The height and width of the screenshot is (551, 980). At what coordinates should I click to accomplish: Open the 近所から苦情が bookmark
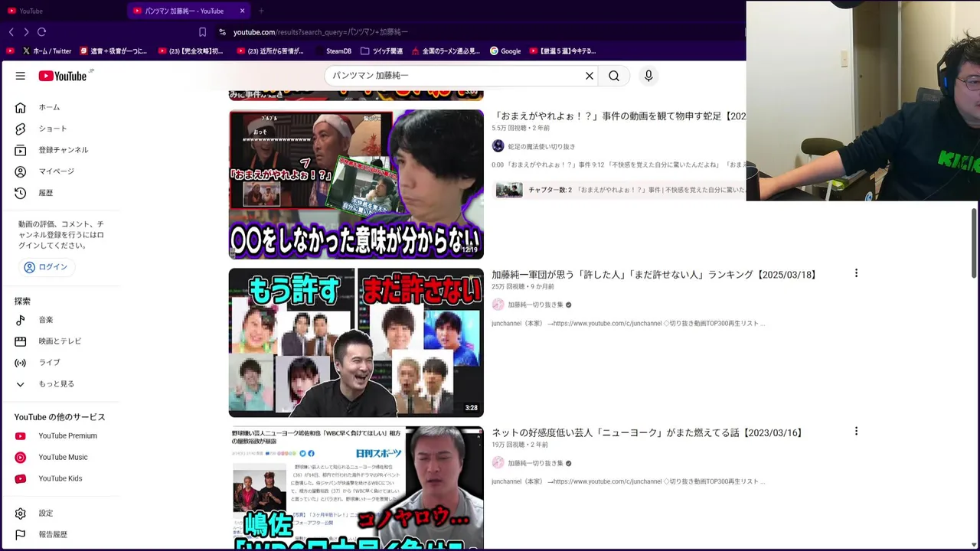point(270,51)
